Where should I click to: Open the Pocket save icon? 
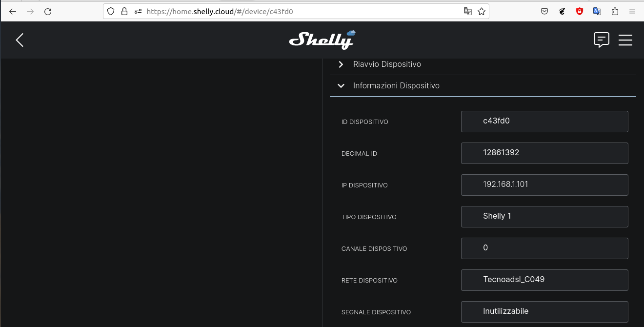pos(544,11)
